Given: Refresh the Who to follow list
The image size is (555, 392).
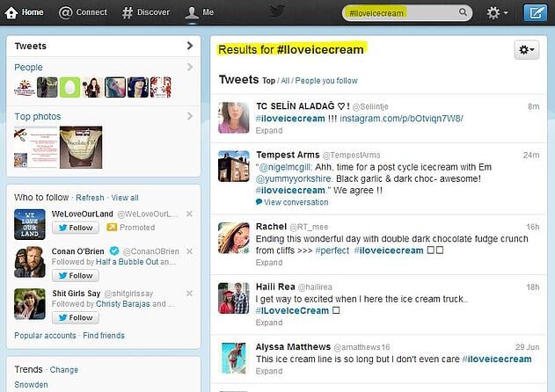Looking at the screenshot, I should coord(90,198).
